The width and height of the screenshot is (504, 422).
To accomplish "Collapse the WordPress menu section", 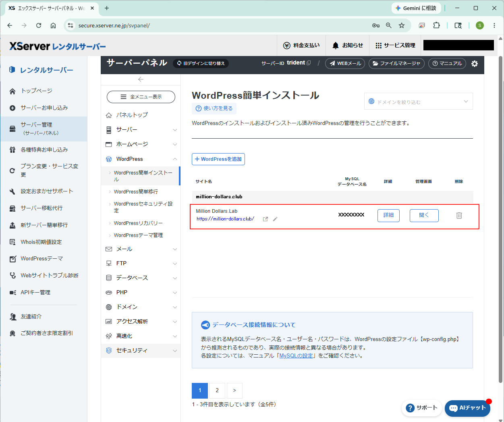I will point(141,159).
